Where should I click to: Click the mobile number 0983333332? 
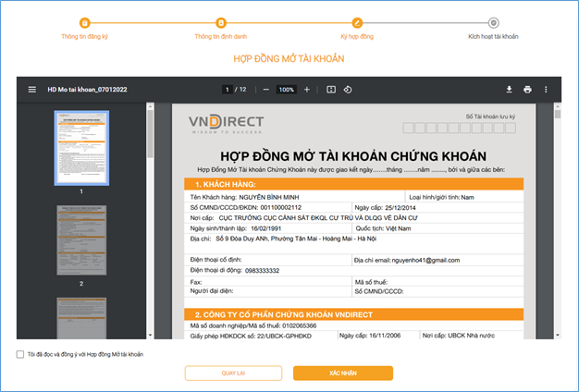(x=262, y=271)
